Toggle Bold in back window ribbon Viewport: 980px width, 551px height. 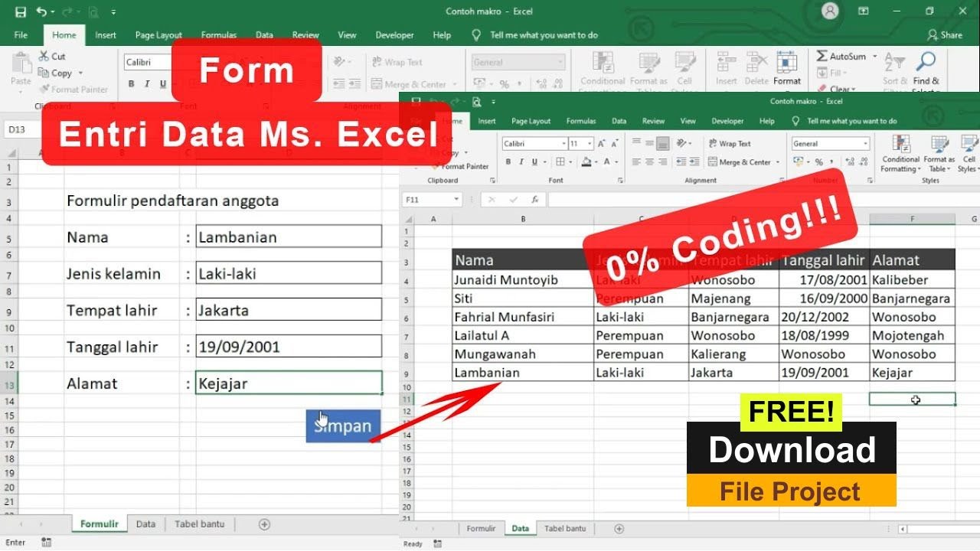tap(131, 84)
